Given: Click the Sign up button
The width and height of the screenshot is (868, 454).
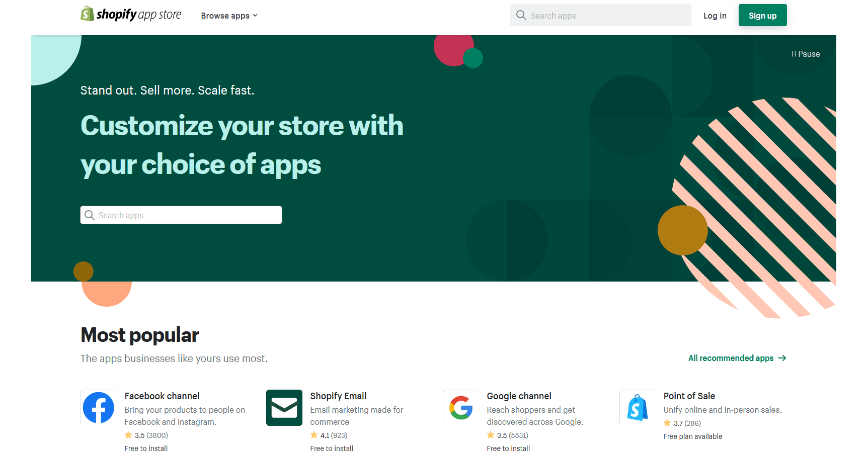Looking at the screenshot, I should [762, 15].
